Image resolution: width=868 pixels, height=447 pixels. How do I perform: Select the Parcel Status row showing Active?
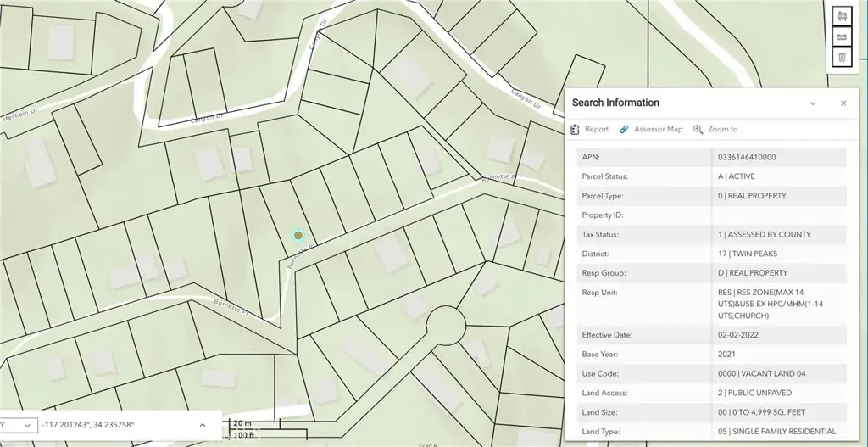736,176
